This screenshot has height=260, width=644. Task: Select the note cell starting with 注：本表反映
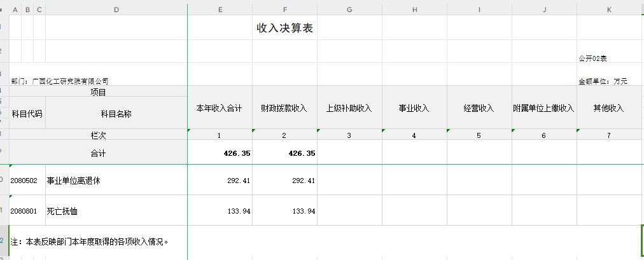tap(89, 242)
